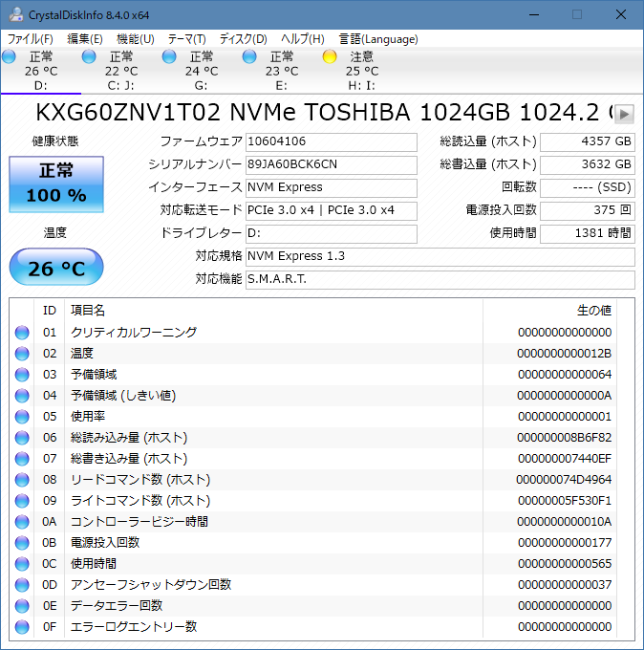Click the 正常 100 % health status button

click(x=56, y=184)
